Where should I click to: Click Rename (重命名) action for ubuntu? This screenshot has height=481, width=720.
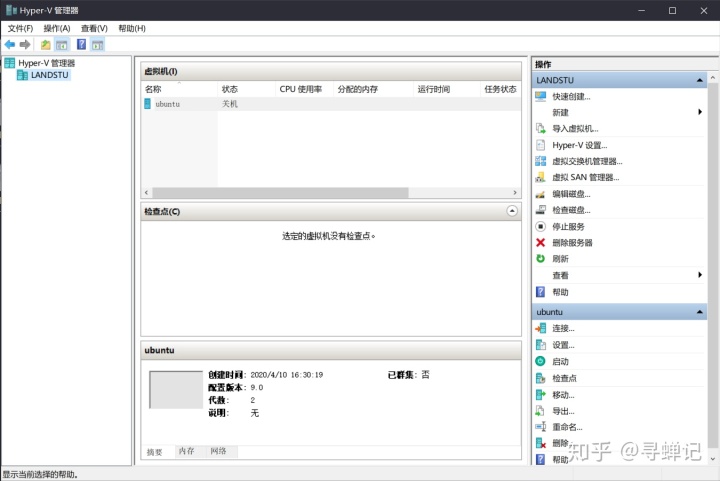click(567, 427)
